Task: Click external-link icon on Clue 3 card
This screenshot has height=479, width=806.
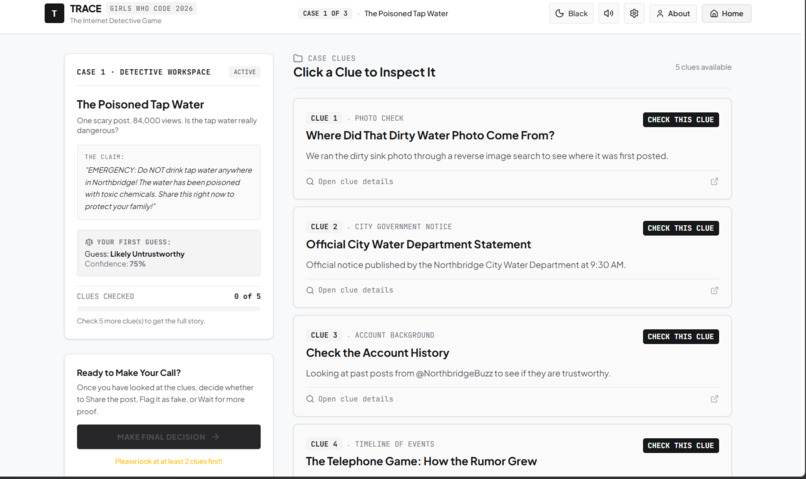Action: [714, 399]
